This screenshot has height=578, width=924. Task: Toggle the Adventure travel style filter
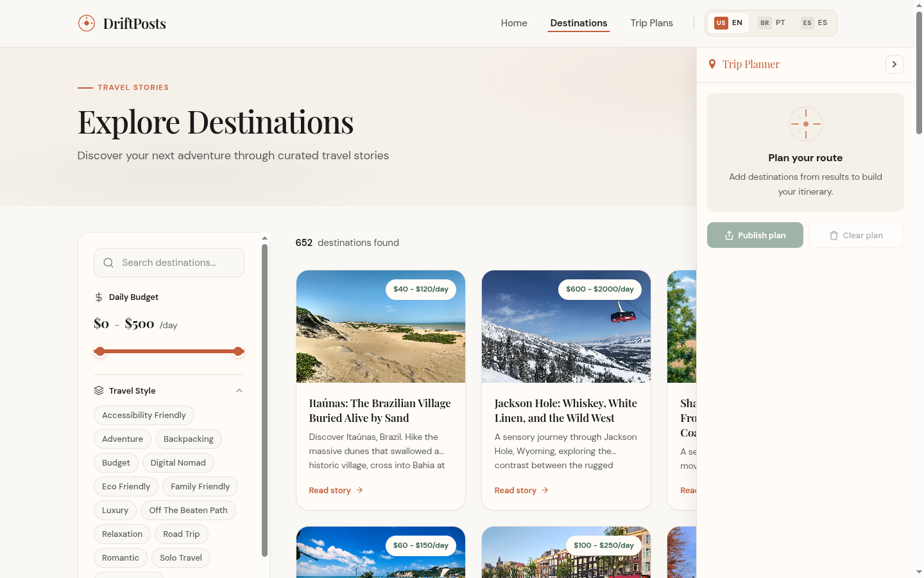pos(122,439)
